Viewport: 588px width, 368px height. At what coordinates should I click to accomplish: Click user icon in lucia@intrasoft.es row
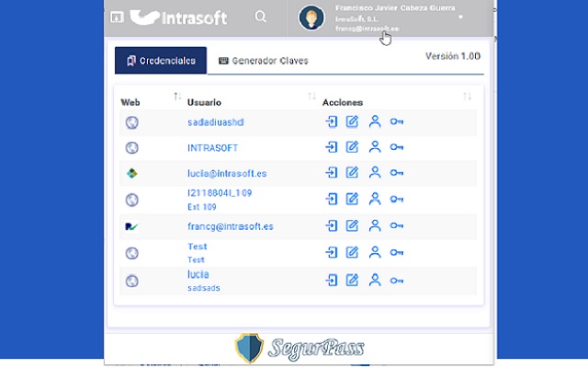[375, 172]
